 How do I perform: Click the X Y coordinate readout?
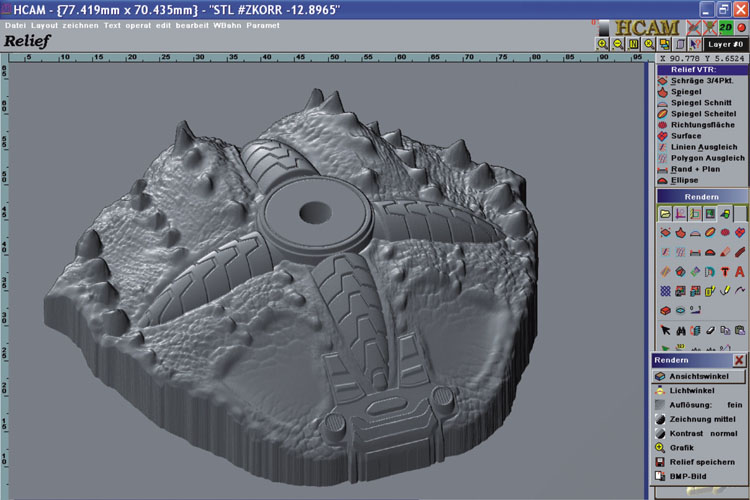coord(702,58)
